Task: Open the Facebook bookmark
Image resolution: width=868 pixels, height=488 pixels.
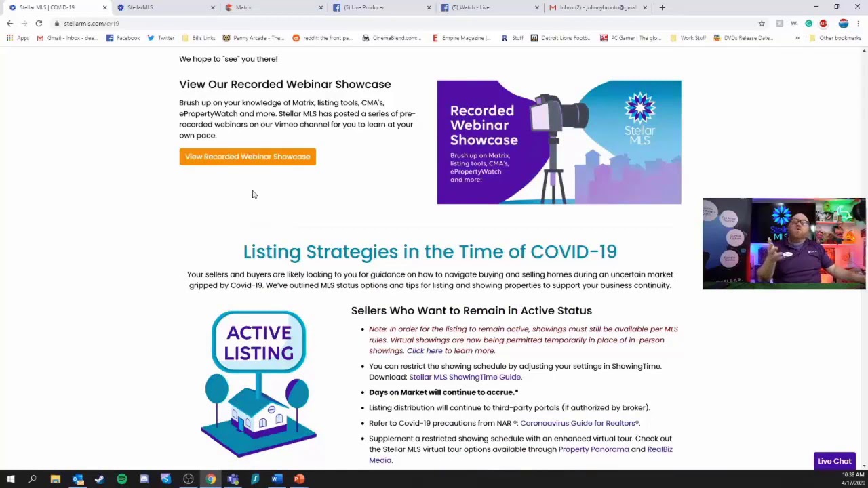Action: coord(123,38)
